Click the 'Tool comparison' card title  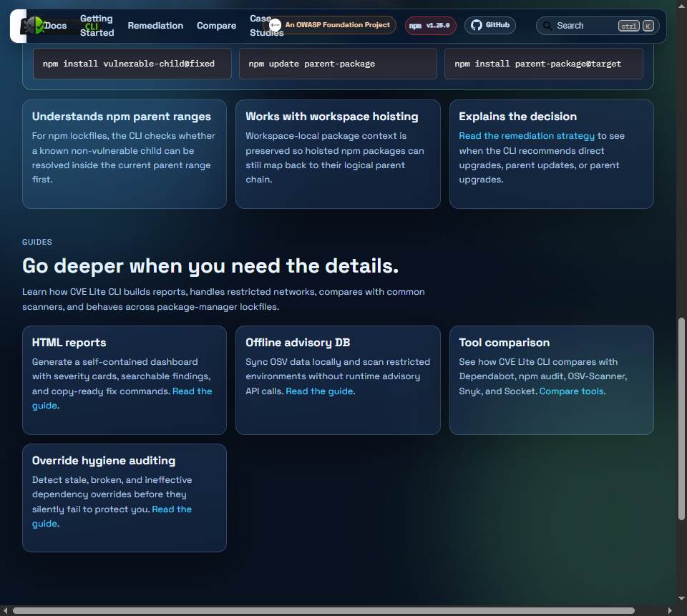[x=504, y=343]
